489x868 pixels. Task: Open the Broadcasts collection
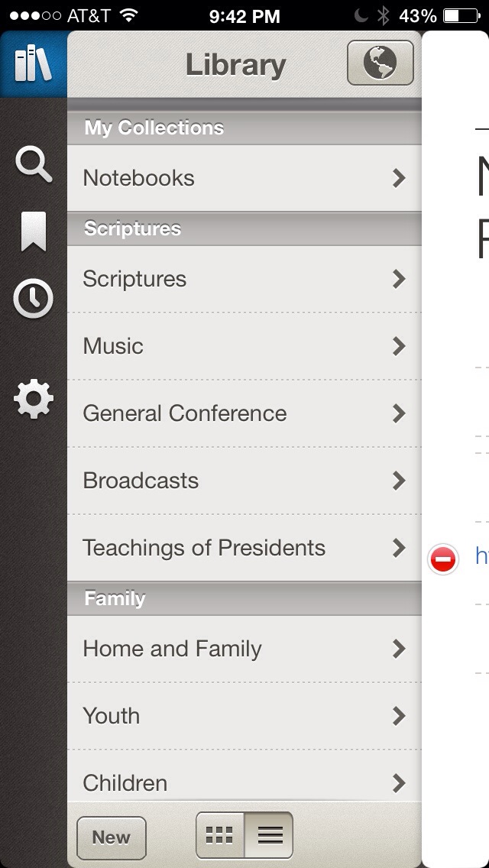244,481
